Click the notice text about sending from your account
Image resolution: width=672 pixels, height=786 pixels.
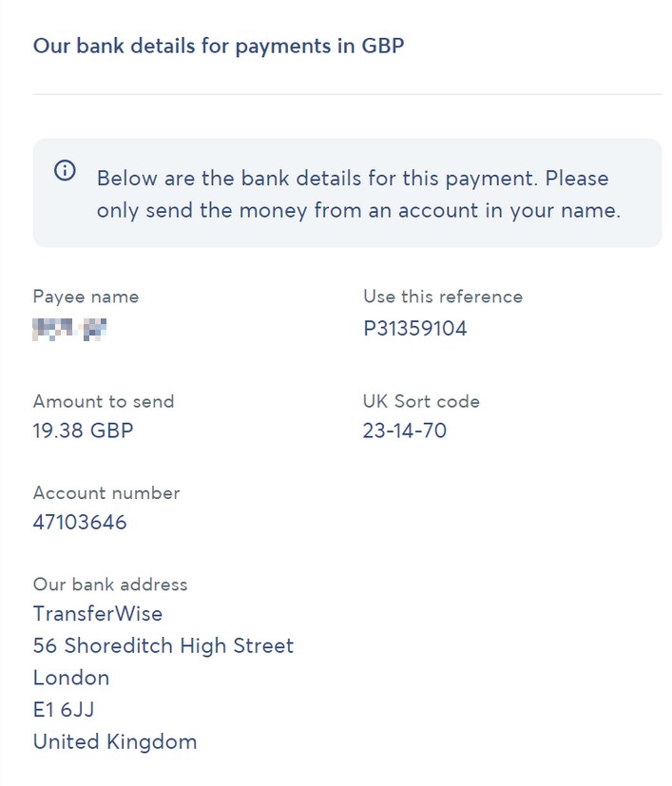[x=358, y=195]
